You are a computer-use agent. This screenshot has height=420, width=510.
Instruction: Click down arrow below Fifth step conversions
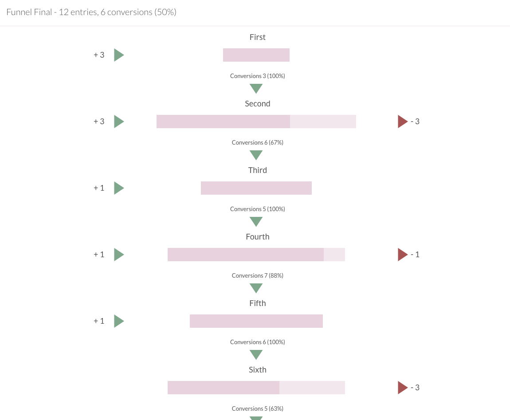point(256,355)
